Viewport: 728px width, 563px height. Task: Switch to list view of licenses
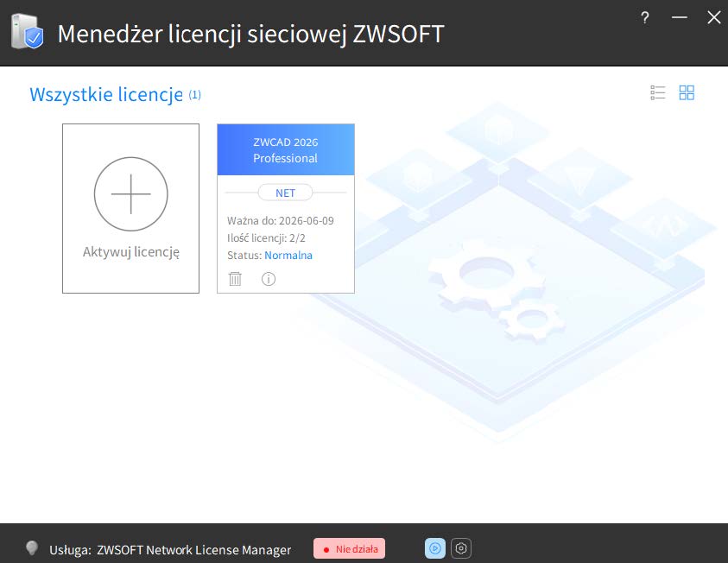point(657,93)
